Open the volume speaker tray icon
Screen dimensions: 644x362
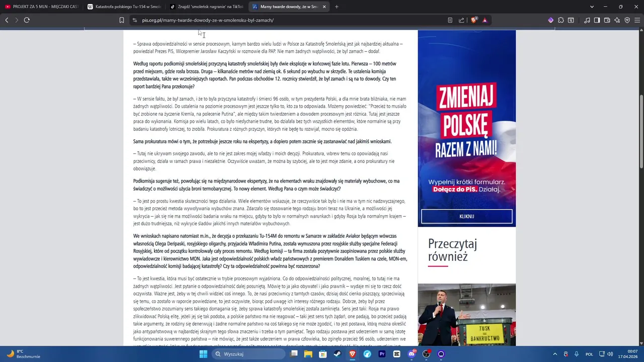point(610,354)
